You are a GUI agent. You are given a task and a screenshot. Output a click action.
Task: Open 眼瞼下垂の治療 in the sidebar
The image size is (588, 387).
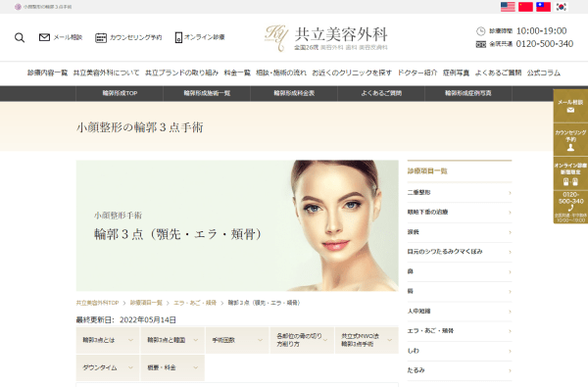460,213
